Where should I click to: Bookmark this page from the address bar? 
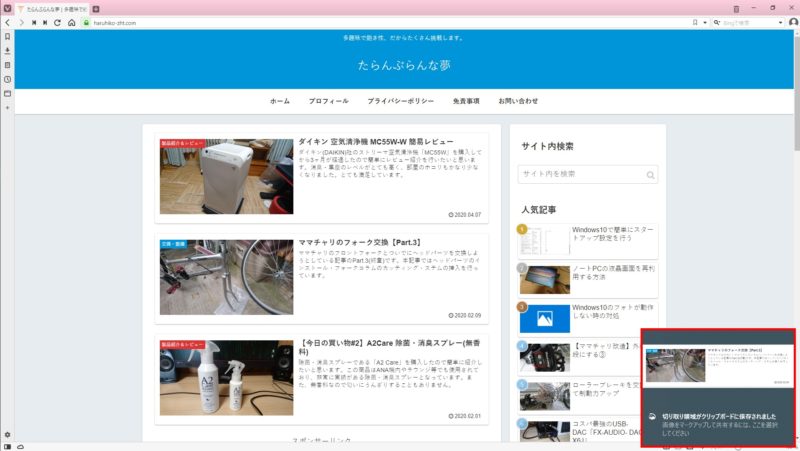pos(695,22)
